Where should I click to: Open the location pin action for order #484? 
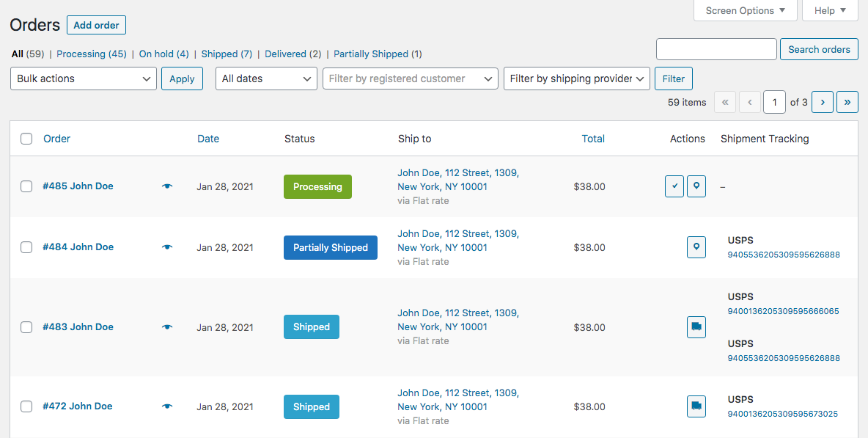696,247
